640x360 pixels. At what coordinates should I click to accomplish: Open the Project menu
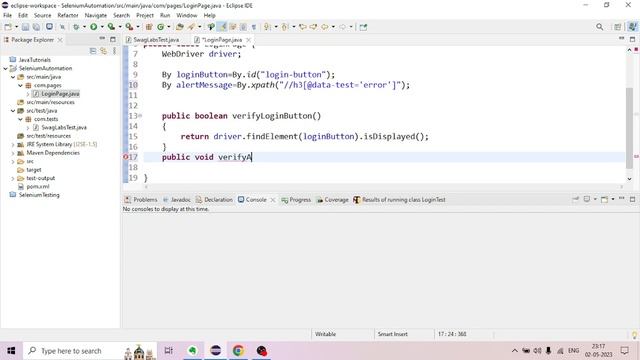pos(145,16)
